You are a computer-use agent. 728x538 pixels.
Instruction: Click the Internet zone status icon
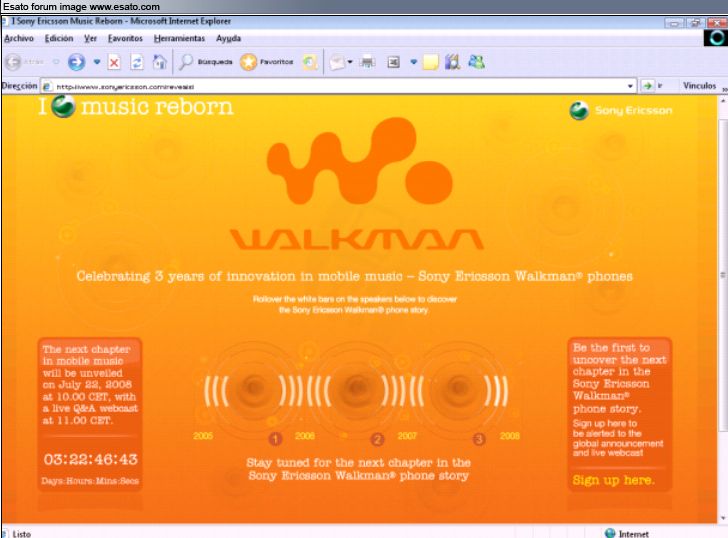(x=611, y=533)
